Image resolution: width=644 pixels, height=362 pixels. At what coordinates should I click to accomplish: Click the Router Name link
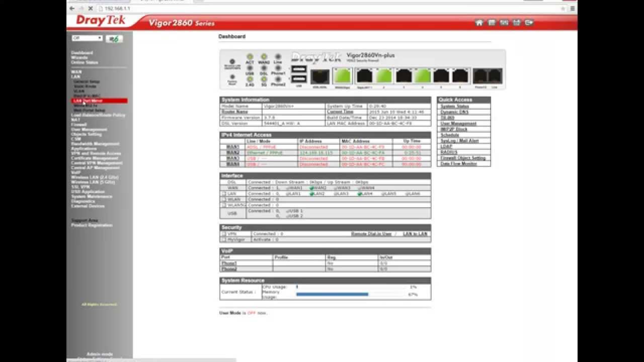pos(234,112)
